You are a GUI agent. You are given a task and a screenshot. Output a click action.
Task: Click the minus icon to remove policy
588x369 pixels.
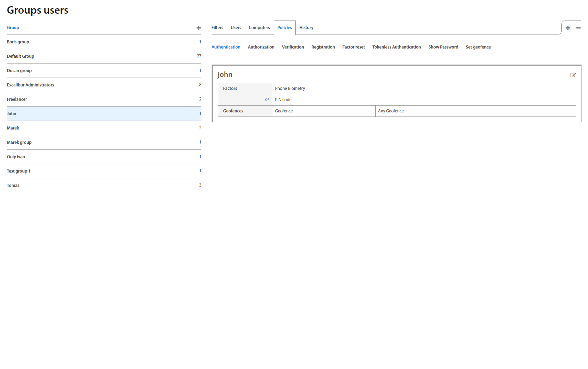pyautogui.click(x=578, y=28)
